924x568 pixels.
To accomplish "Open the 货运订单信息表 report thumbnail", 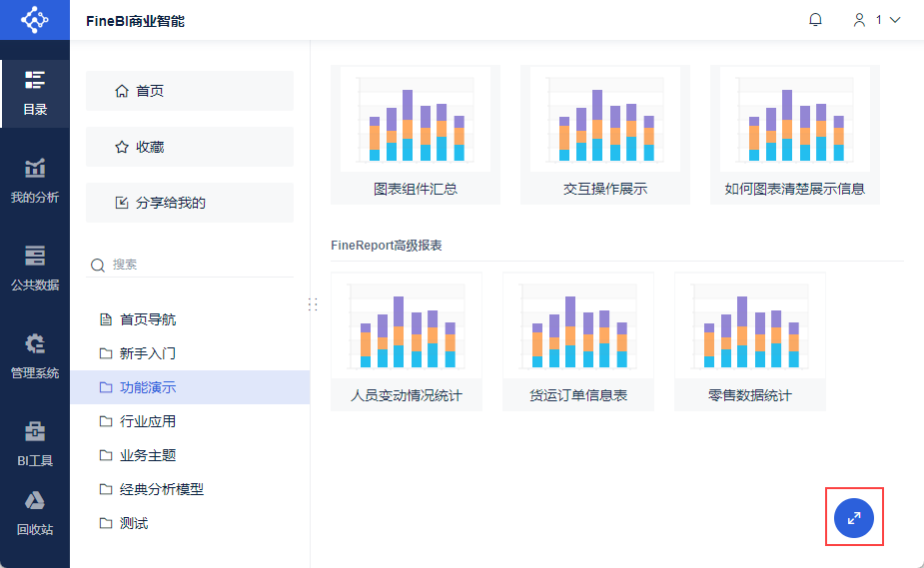I will [578, 341].
